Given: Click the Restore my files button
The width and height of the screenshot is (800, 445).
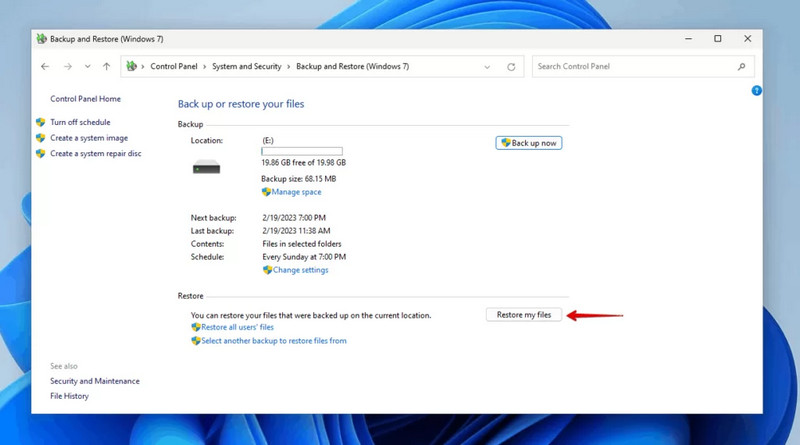Looking at the screenshot, I should click(524, 315).
